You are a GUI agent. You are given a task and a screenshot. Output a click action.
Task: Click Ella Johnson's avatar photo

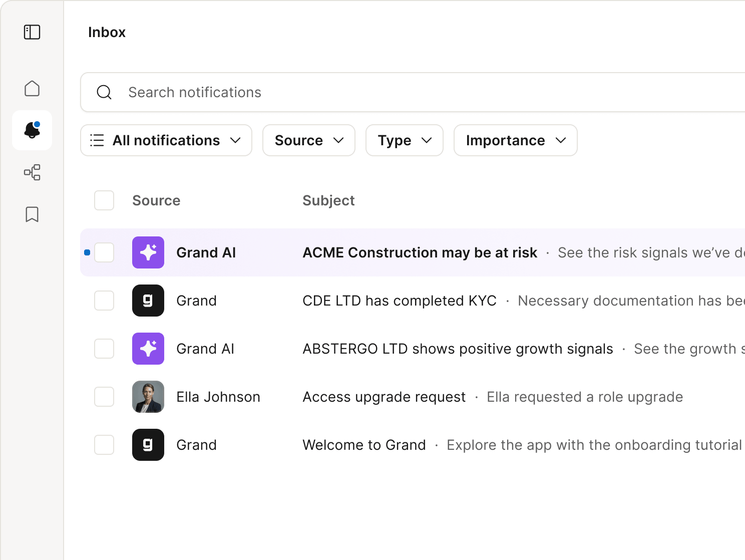point(148,397)
